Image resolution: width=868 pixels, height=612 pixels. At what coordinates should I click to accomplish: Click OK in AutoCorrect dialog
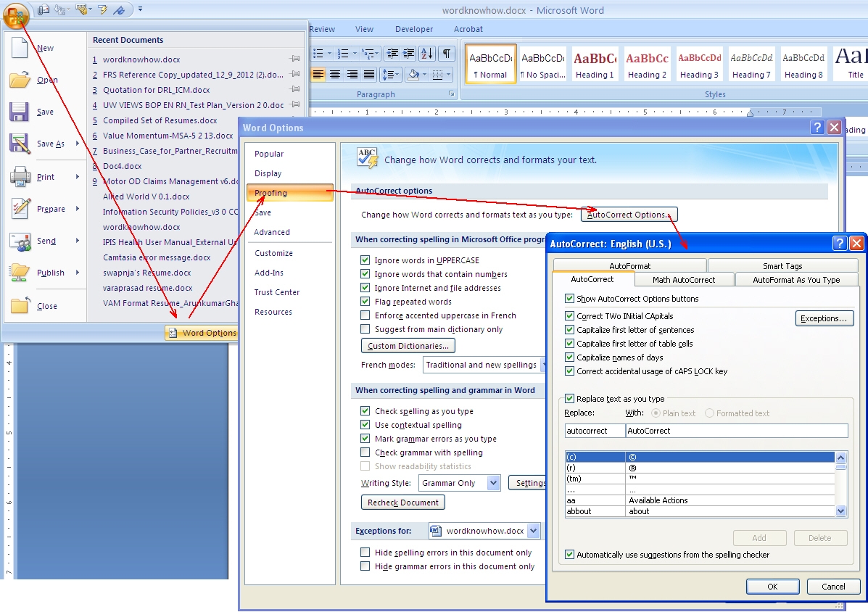(x=772, y=587)
